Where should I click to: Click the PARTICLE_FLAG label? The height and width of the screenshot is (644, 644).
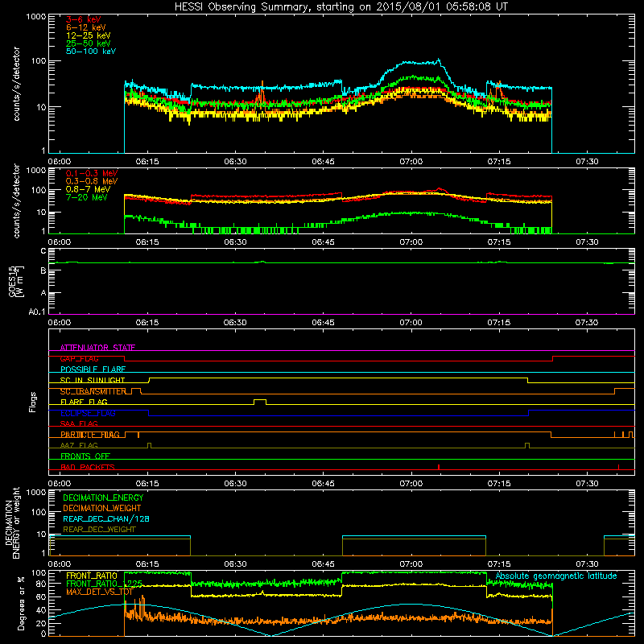pos(90,435)
